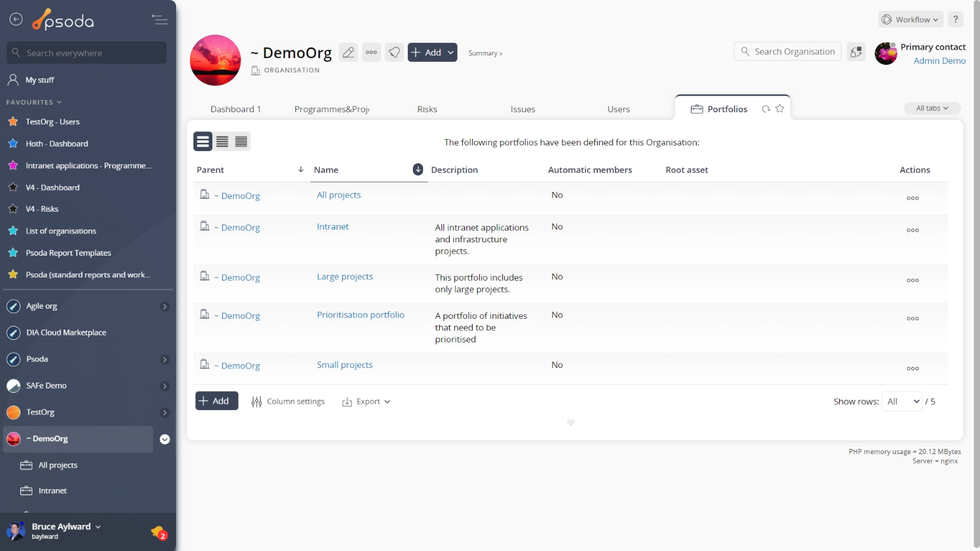The image size is (980, 551).
Task: Expand the Psoda organisation node
Action: [165, 360]
